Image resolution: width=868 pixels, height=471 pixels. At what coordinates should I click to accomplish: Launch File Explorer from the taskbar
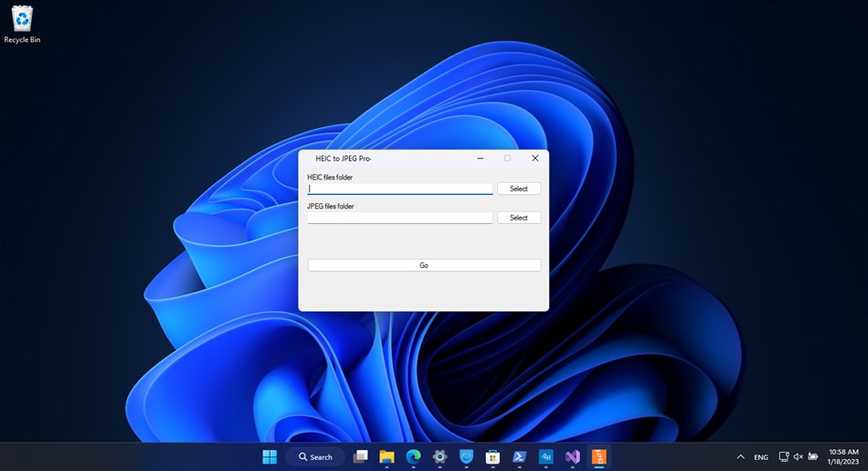pyautogui.click(x=387, y=456)
